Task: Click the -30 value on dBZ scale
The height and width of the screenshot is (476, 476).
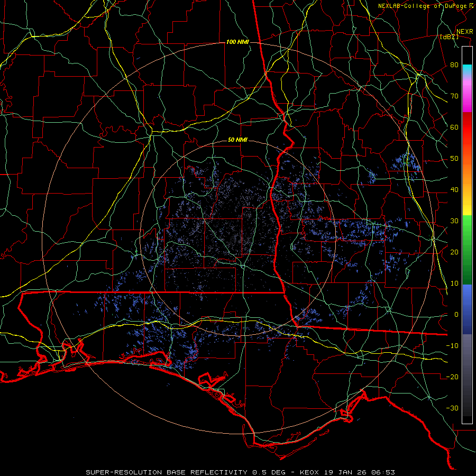Action: click(x=452, y=408)
